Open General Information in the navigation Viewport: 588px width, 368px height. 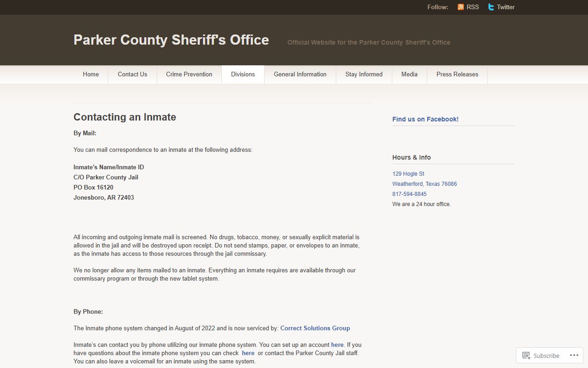point(300,75)
